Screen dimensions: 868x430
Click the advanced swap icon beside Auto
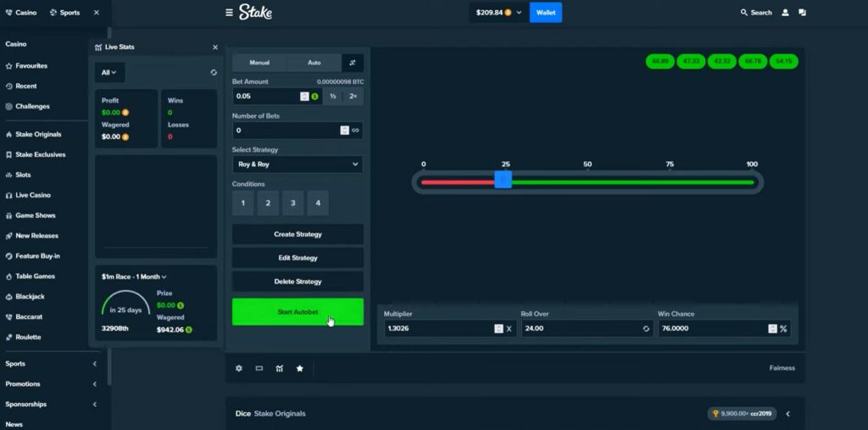(353, 63)
